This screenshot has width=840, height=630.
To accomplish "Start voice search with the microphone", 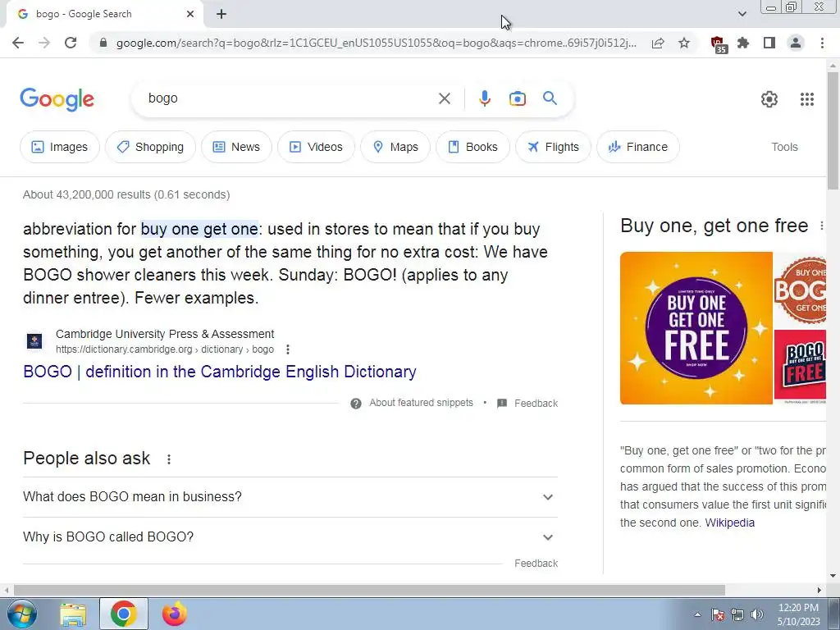I will [x=484, y=98].
